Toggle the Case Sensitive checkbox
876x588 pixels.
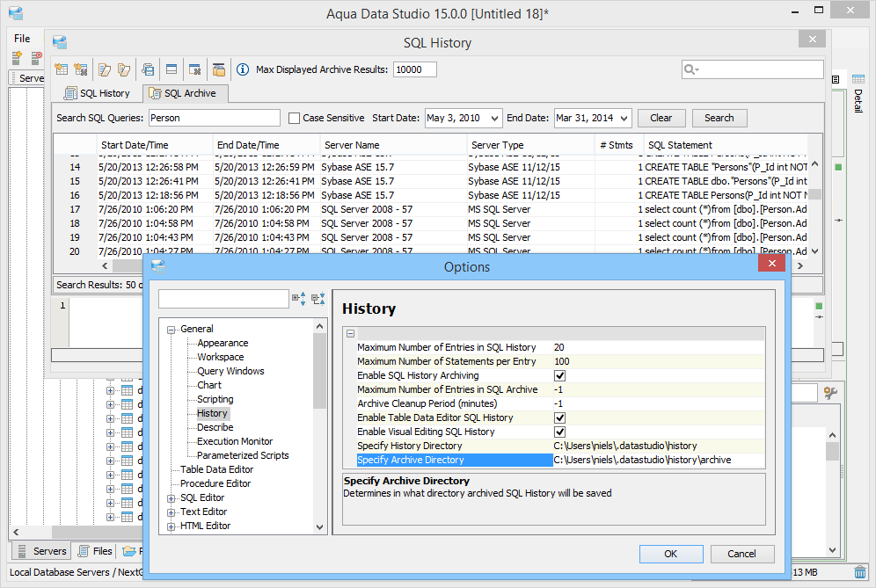[x=294, y=119]
